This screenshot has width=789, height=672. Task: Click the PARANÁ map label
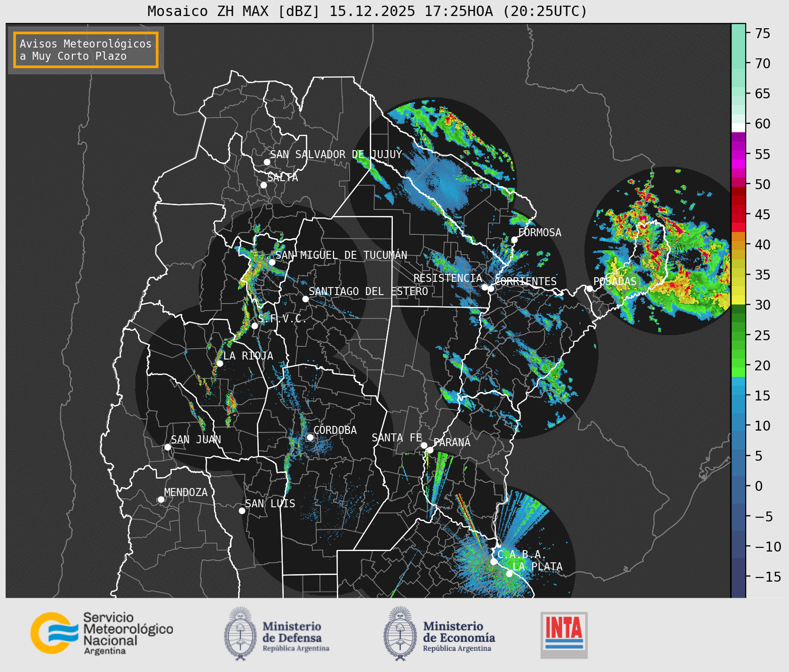[452, 442]
